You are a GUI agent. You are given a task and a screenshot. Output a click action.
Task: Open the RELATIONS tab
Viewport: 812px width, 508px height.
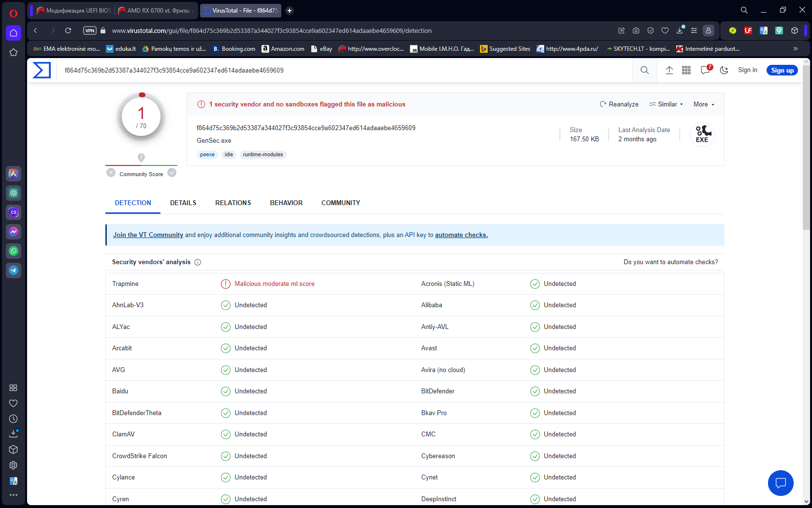click(x=233, y=203)
